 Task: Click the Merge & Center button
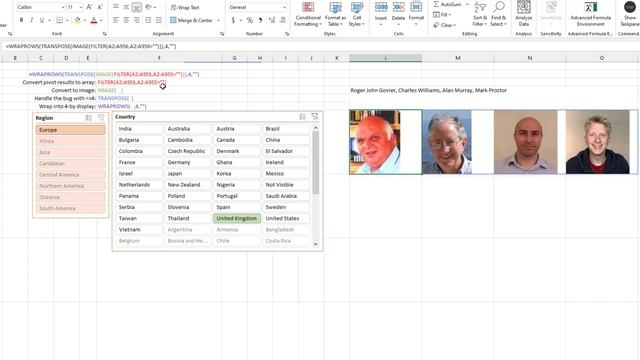pyautogui.click(x=191, y=20)
